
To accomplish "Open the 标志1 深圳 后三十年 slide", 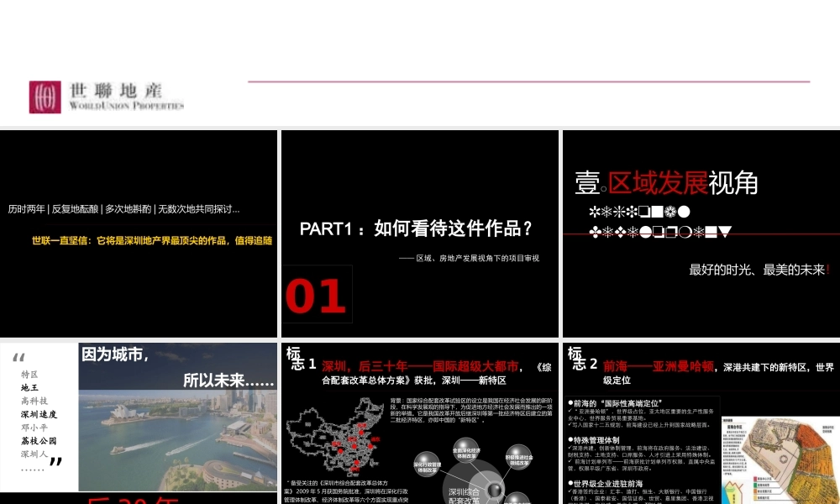I will pos(420,423).
